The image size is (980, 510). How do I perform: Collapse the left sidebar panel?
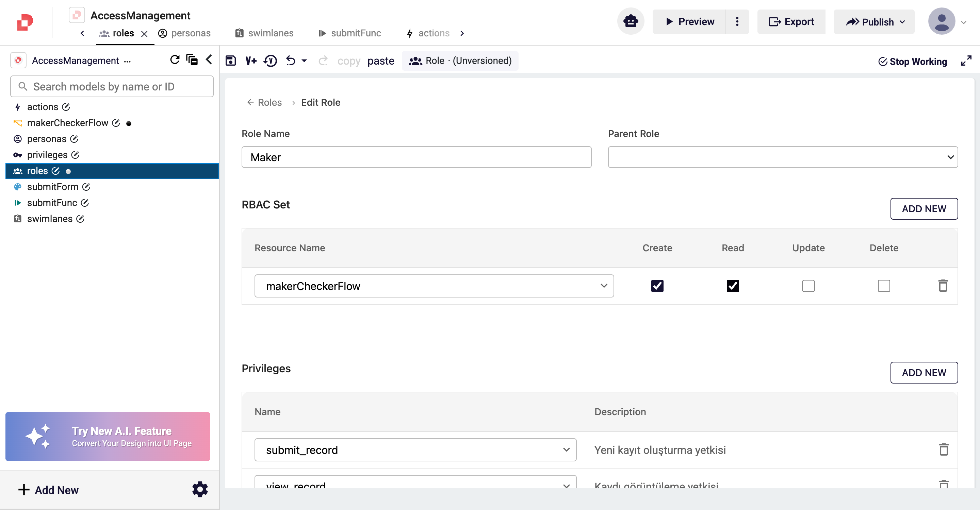209,60
